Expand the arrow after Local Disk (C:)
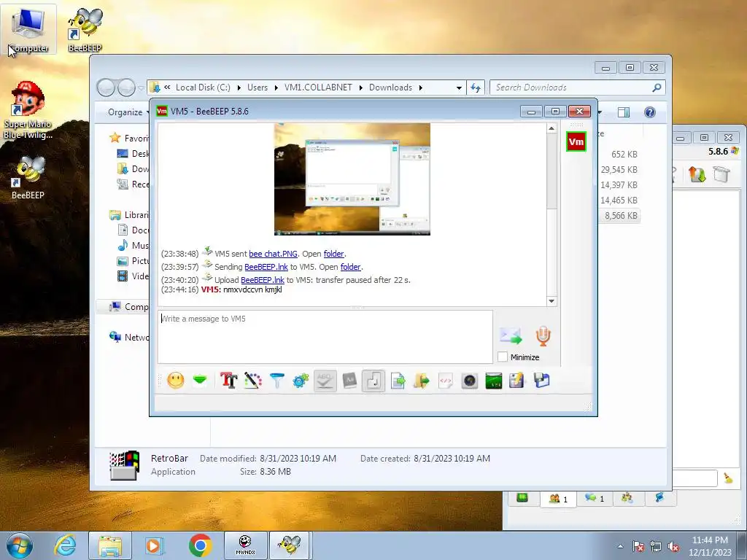The height and width of the screenshot is (560, 747). (x=239, y=87)
